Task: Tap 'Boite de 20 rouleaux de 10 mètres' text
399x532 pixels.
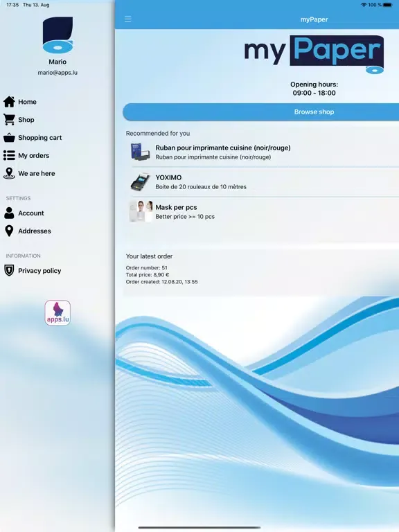Action: pos(201,186)
